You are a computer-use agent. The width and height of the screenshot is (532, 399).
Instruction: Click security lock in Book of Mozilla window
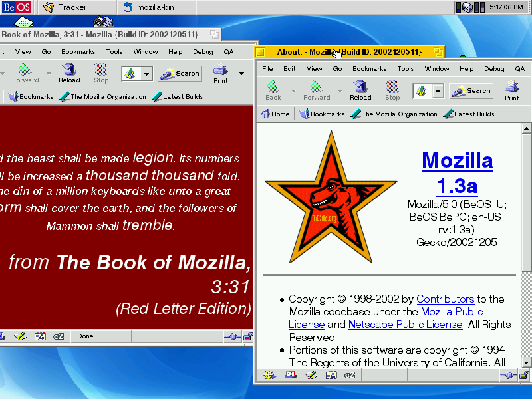coord(248,336)
